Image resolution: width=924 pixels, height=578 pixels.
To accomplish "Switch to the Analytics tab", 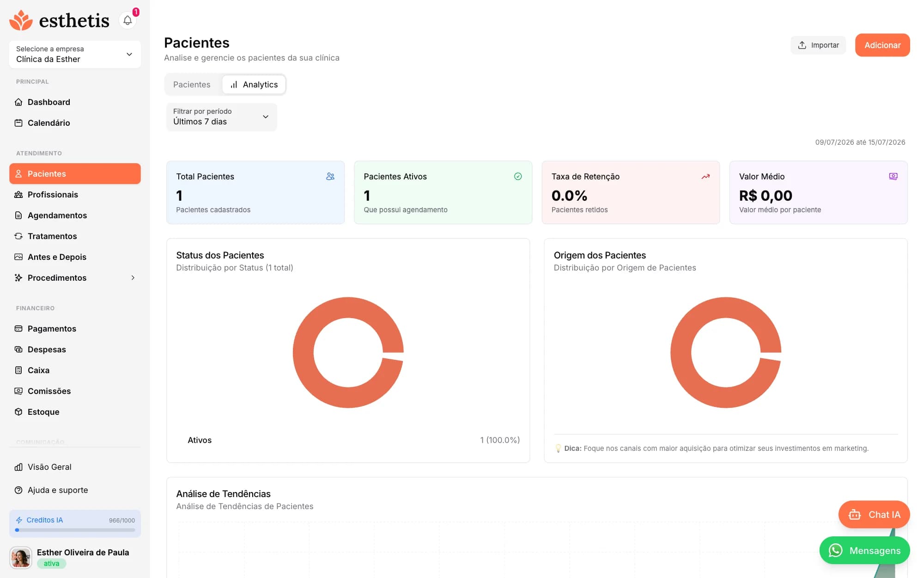I will [254, 85].
